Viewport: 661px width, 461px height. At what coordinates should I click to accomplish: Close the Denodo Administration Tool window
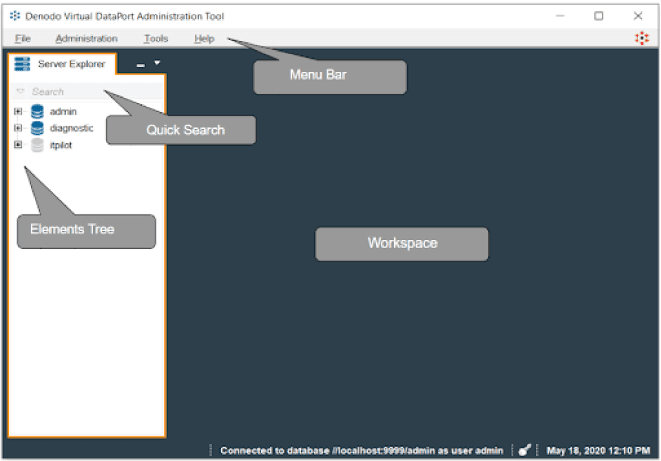coord(638,16)
